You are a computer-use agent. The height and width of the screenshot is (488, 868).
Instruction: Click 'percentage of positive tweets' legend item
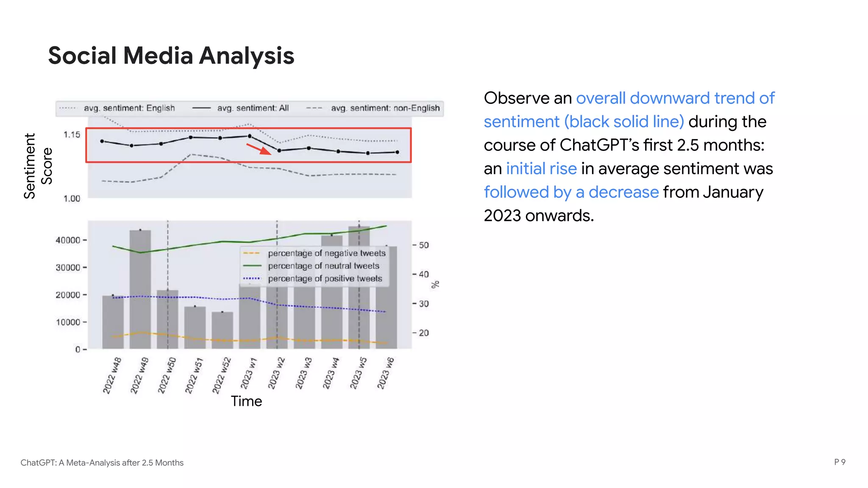[x=325, y=279]
